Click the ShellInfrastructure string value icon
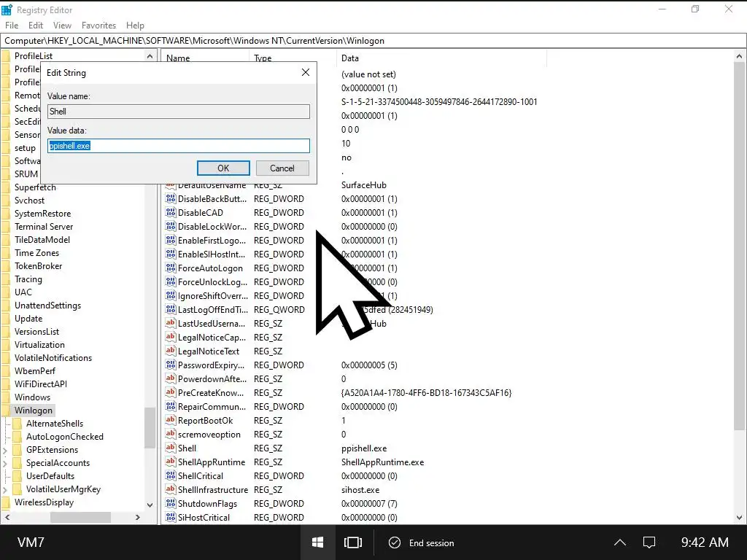This screenshot has height=560, width=747. (x=171, y=489)
